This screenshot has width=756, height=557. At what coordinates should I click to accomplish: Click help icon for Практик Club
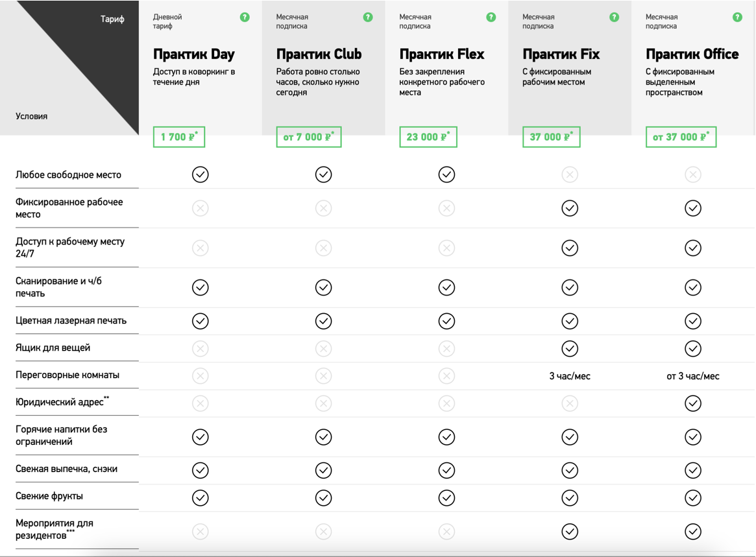(368, 18)
